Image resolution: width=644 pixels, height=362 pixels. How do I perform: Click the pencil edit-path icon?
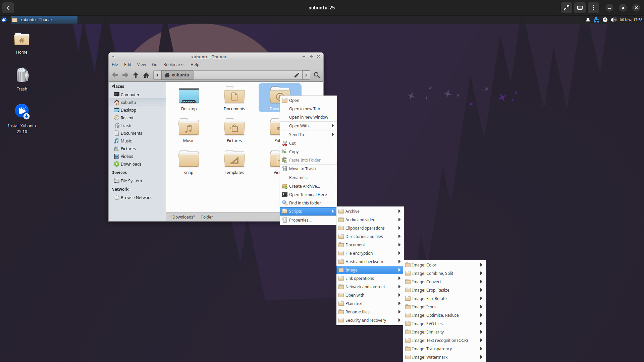297,75
